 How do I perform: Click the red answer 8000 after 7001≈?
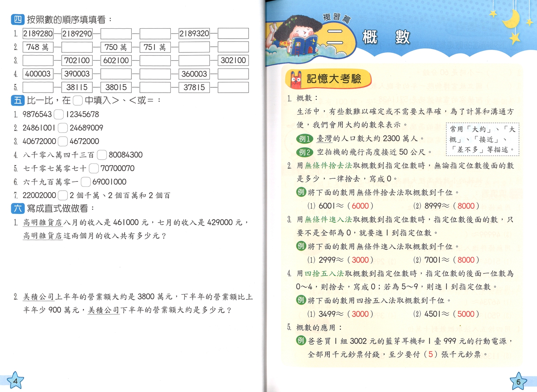click(466, 260)
